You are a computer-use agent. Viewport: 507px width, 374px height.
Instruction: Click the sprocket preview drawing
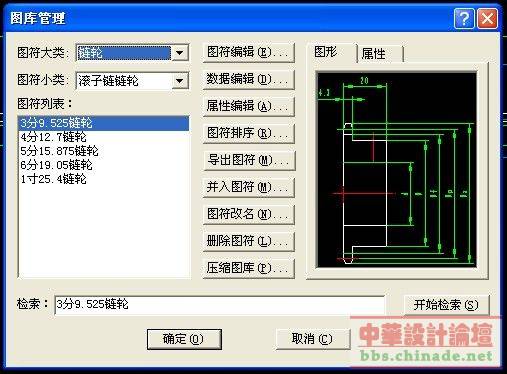pyautogui.click(x=396, y=170)
